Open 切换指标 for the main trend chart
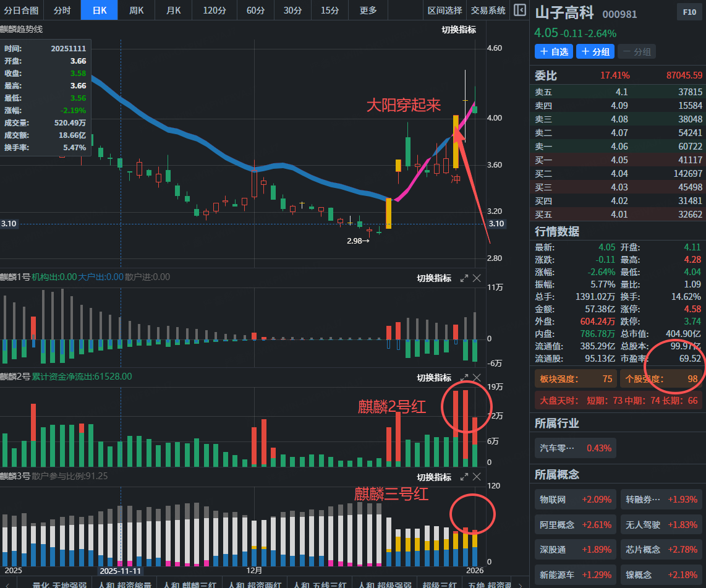Screen dimensions: 706x588 click(x=459, y=30)
